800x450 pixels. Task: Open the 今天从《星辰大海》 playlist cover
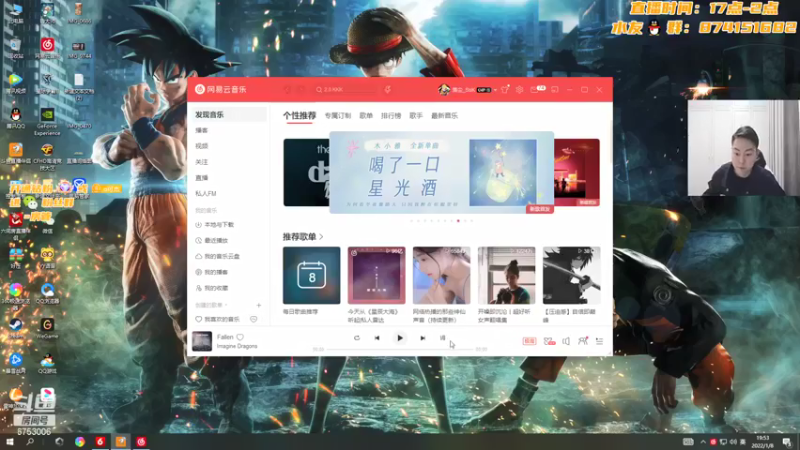(377, 276)
